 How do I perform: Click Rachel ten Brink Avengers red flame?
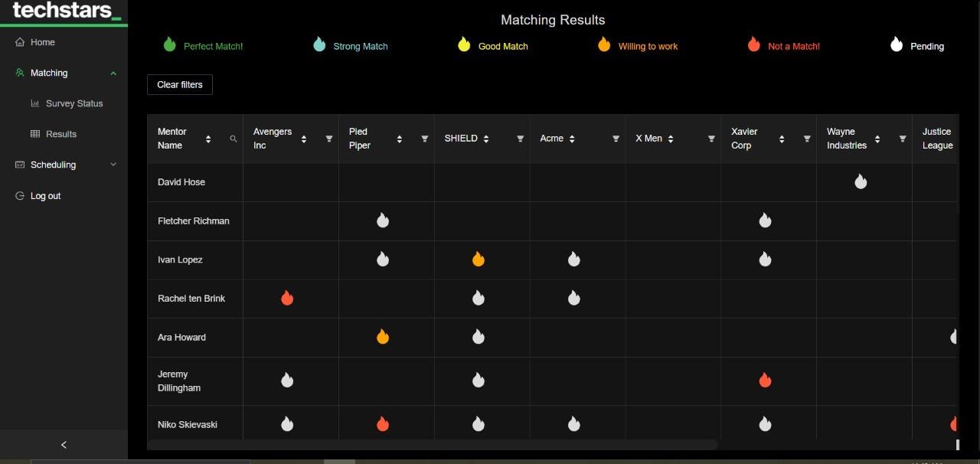(x=287, y=298)
